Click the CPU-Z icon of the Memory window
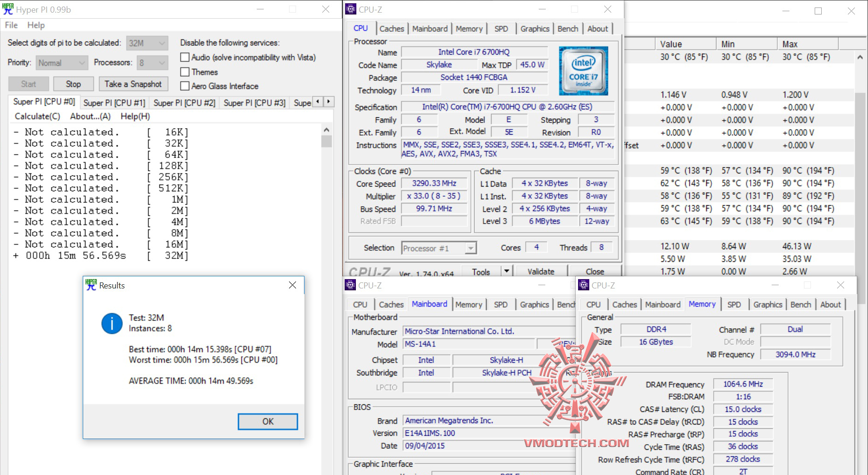Viewport: 868px width, 475px height. coord(584,285)
